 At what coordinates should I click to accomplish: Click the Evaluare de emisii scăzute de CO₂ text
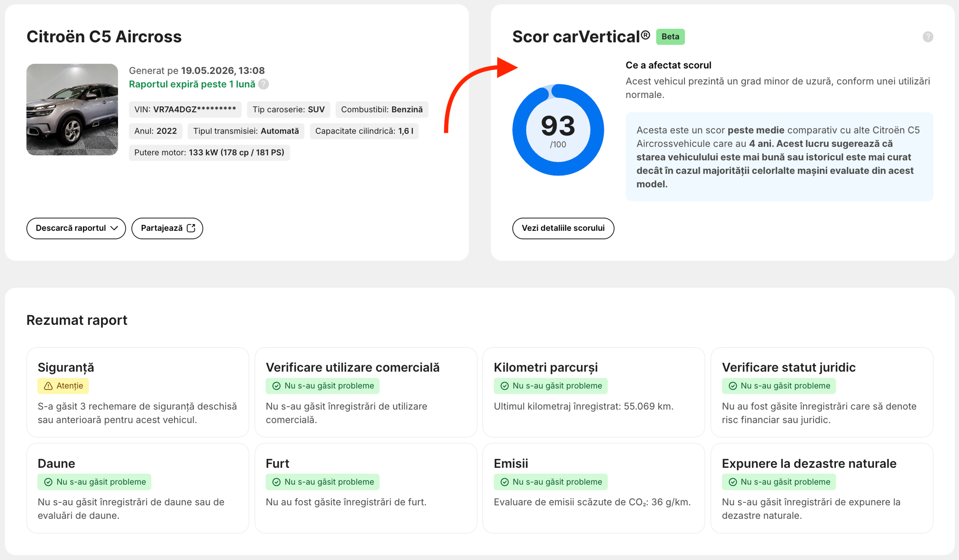pyautogui.click(x=592, y=502)
